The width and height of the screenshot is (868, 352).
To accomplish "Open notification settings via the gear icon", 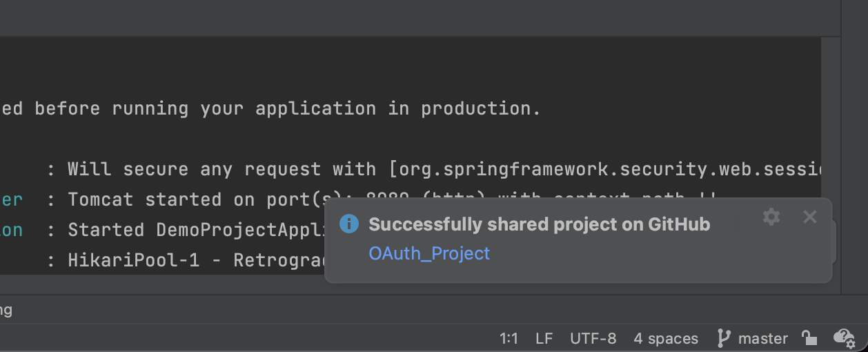I will click(771, 217).
